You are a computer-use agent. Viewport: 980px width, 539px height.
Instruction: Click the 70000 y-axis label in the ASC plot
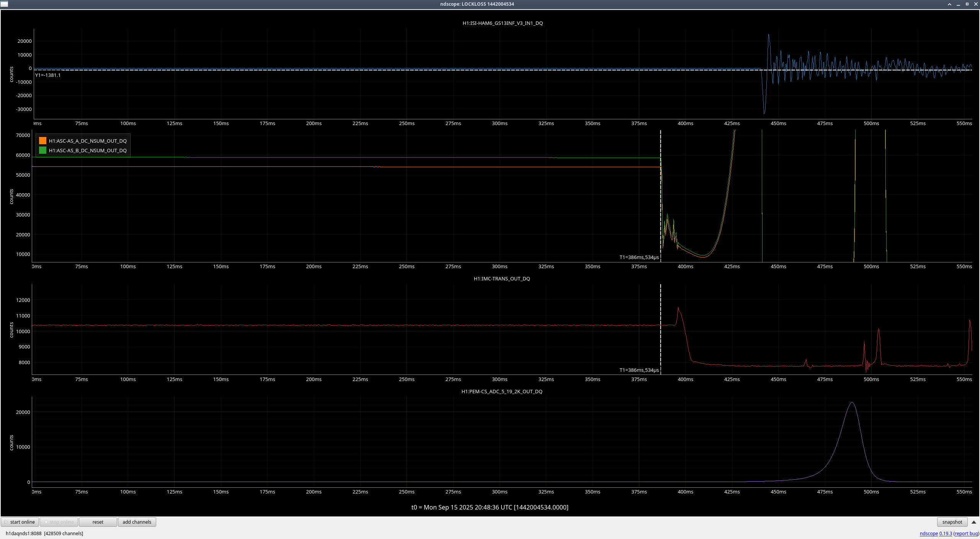[x=23, y=135]
